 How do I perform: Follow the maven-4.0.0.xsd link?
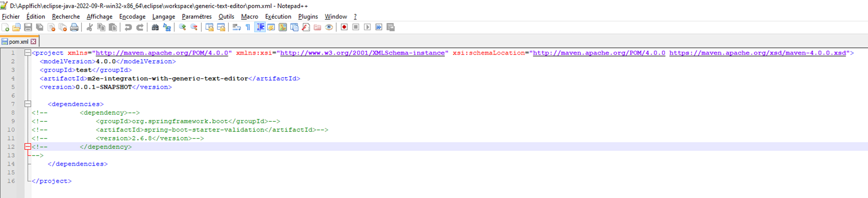click(757, 53)
